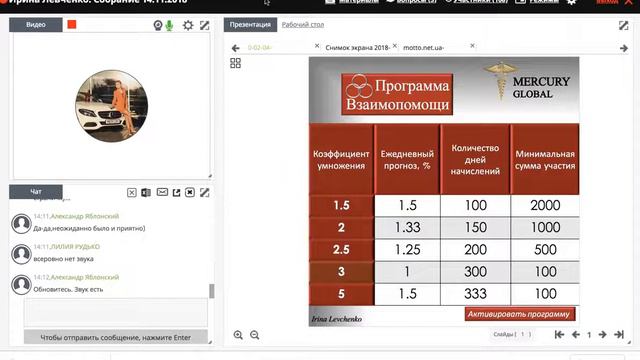Close the first presentation file tab

[317, 46]
